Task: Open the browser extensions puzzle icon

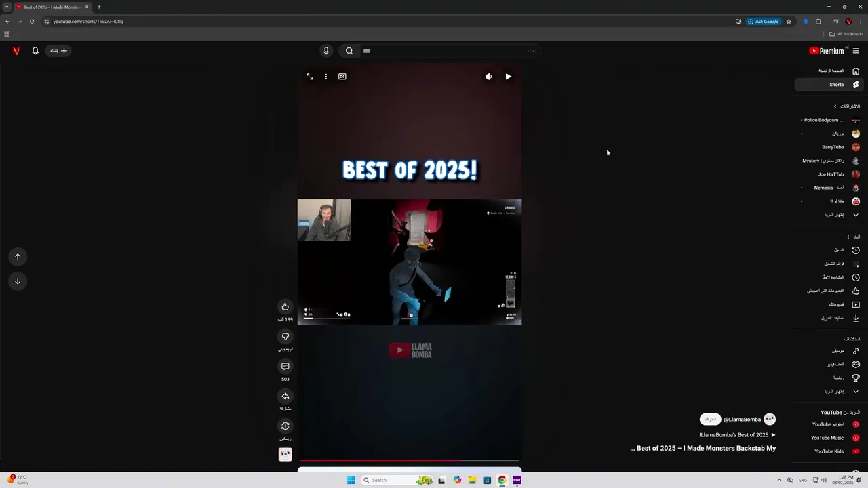Action: [818, 22]
